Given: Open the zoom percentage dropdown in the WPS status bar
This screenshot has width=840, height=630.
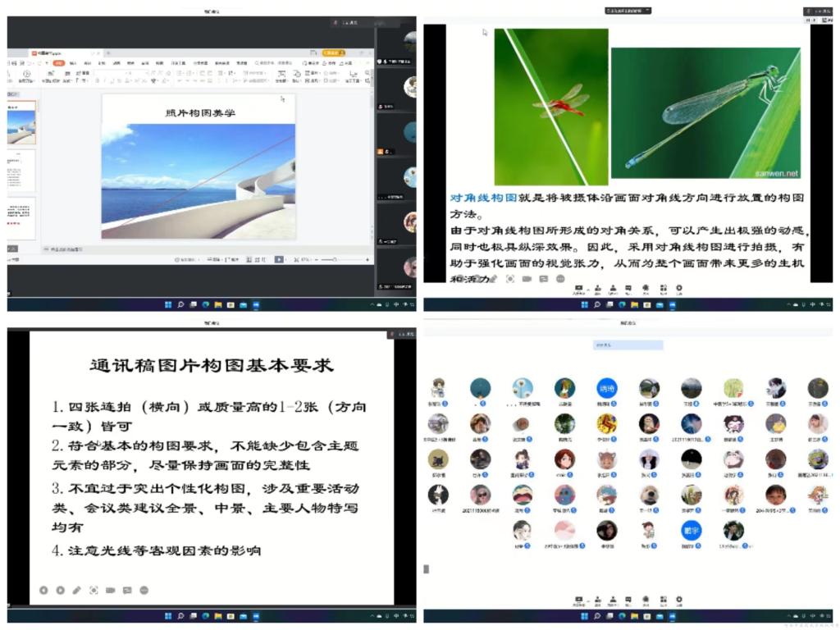Looking at the screenshot, I should click(x=304, y=259).
